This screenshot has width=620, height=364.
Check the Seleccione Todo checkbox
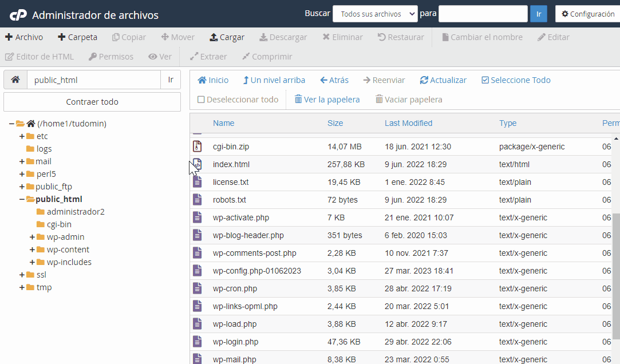[x=485, y=80]
